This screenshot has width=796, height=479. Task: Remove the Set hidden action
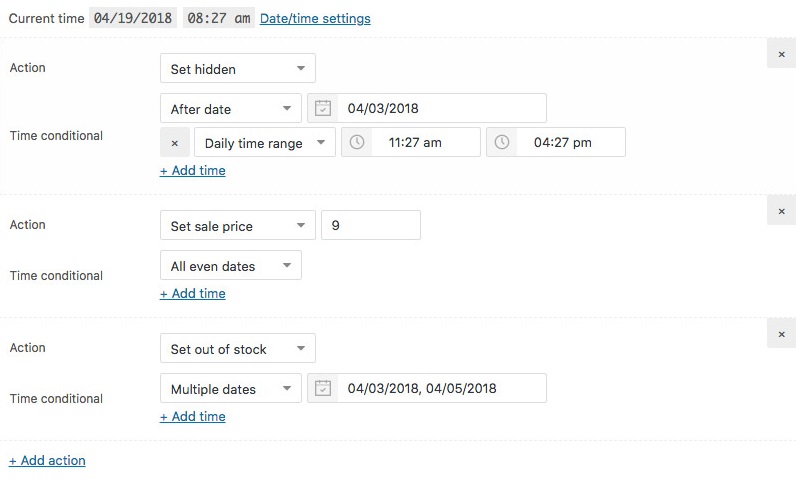781,54
